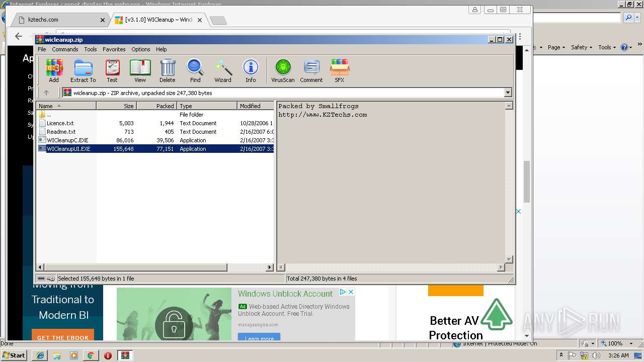Open the WinRAR File menu
Viewport: 644px width, 362px height.
point(42,49)
